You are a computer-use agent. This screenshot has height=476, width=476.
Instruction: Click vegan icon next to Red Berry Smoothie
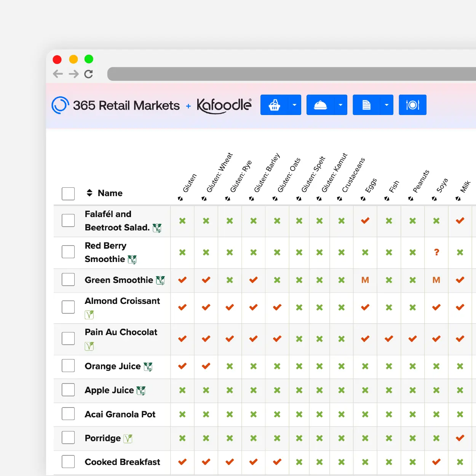pyautogui.click(x=132, y=259)
